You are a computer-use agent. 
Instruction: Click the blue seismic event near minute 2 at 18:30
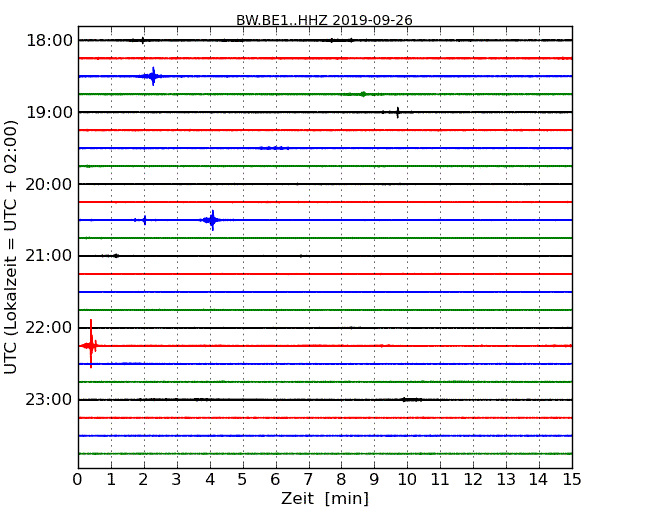tap(153, 76)
